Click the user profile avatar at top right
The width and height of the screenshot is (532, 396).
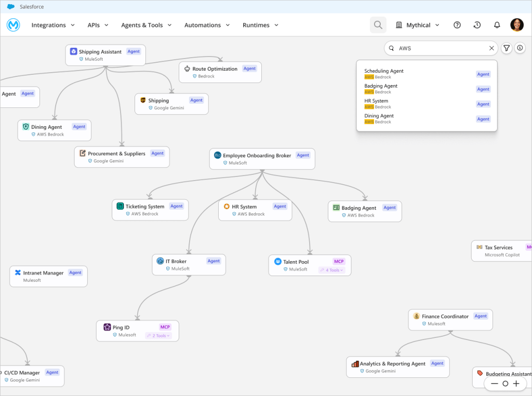coord(517,24)
